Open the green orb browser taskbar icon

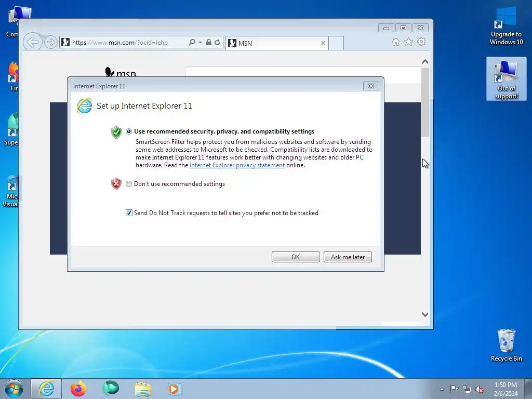click(x=111, y=389)
